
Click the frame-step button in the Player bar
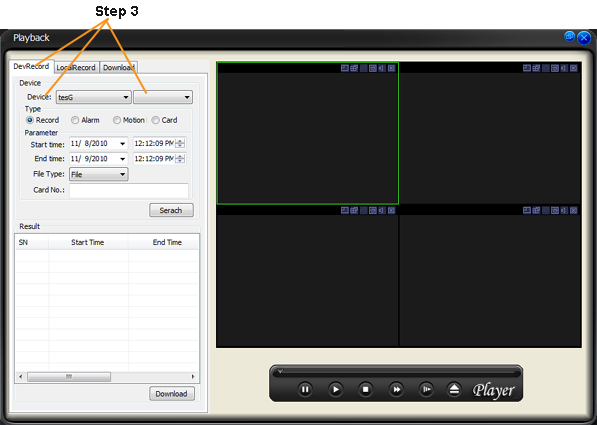[x=426, y=390]
